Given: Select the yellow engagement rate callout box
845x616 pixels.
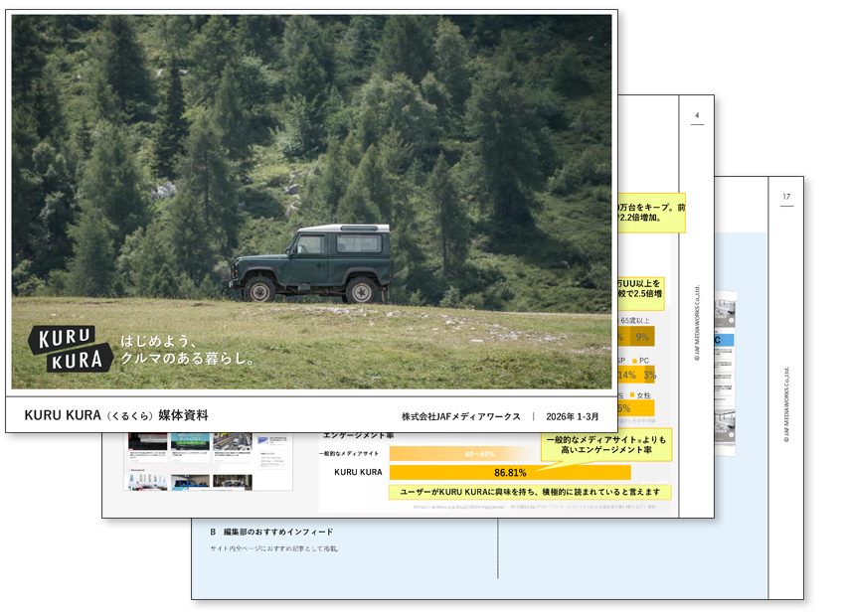Looking at the screenshot, I should (606, 445).
